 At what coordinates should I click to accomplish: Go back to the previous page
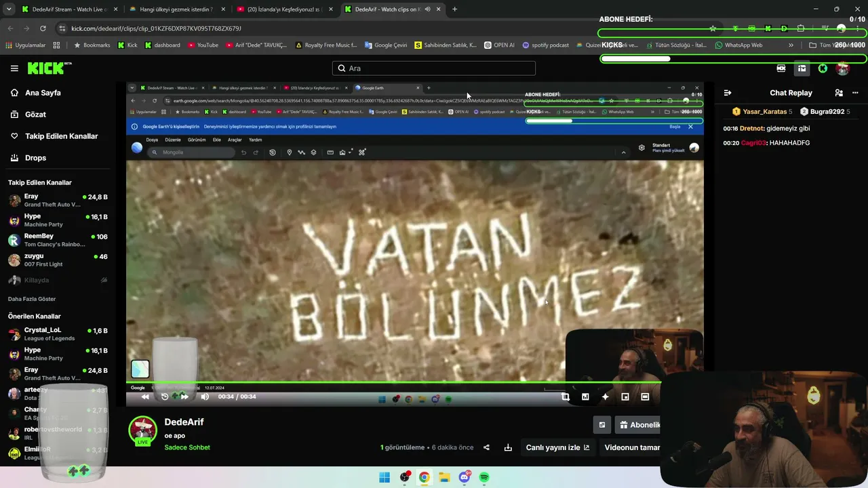pos(10,28)
